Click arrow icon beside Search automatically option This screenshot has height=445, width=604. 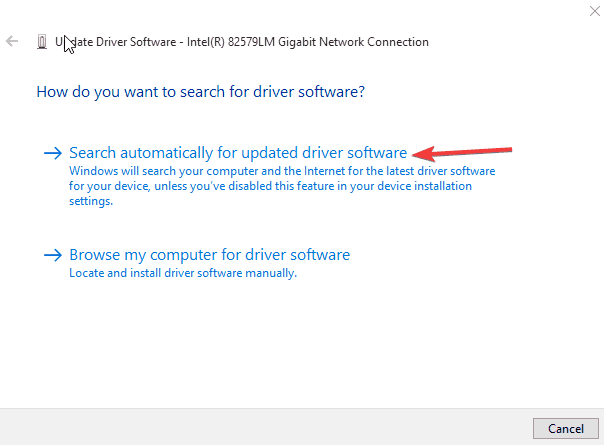coord(53,153)
